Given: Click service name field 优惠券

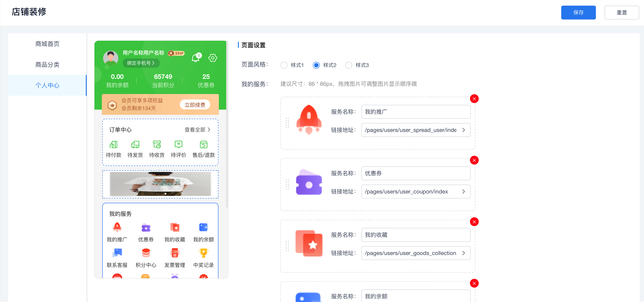Looking at the screenshot, I should (416, 173).
